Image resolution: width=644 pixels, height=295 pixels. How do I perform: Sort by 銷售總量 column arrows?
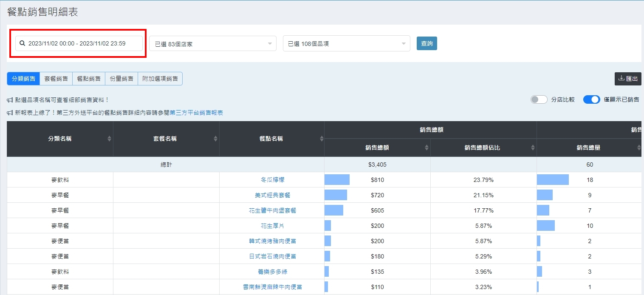[x=638, y=148]
